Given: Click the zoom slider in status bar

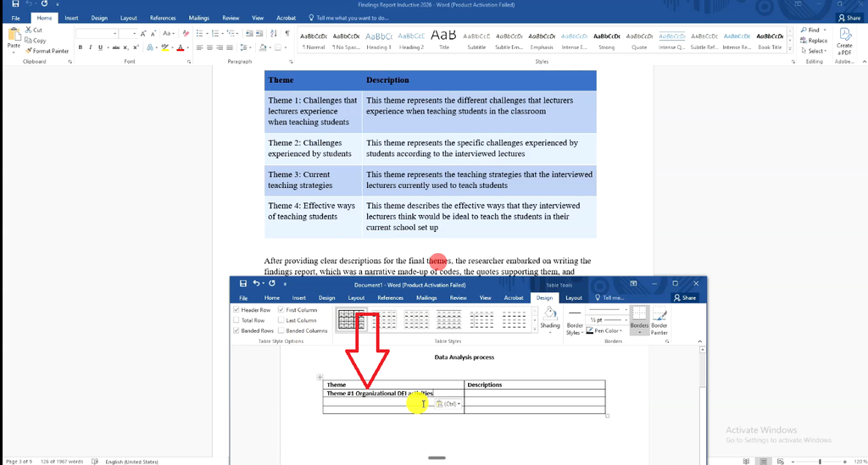Looking at the screenshot, I should (820, 461).
